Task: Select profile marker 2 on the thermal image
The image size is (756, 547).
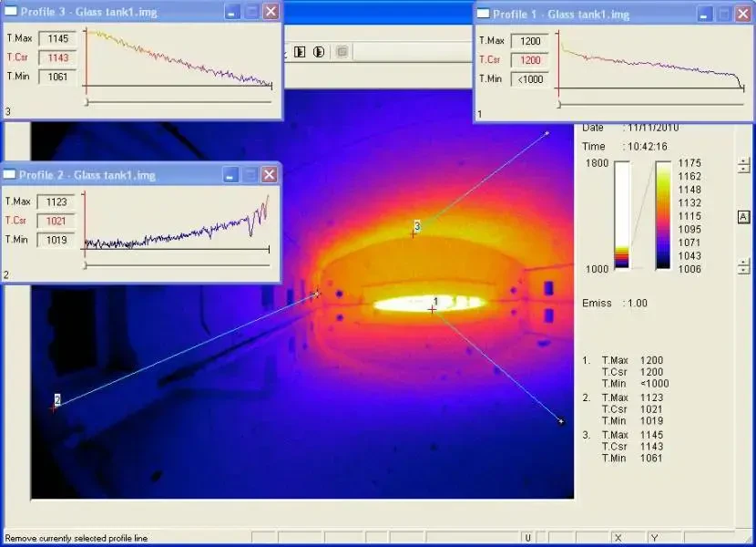Action: click(x=56, y=404)
